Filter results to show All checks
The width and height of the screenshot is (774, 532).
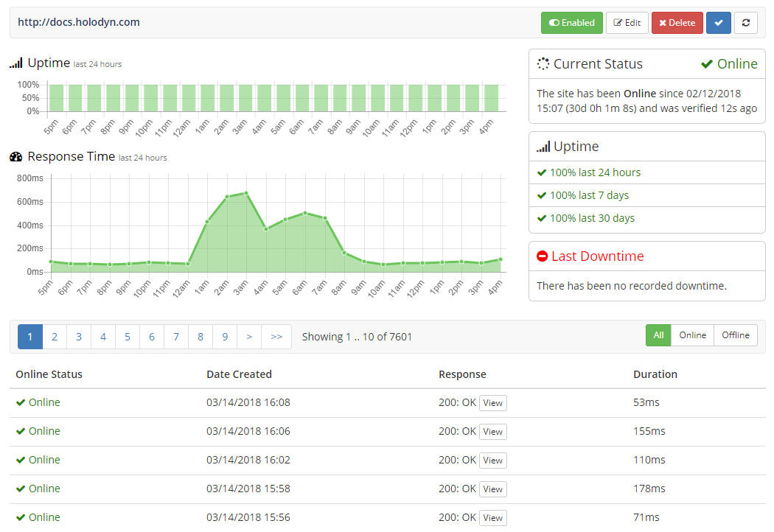658,335
